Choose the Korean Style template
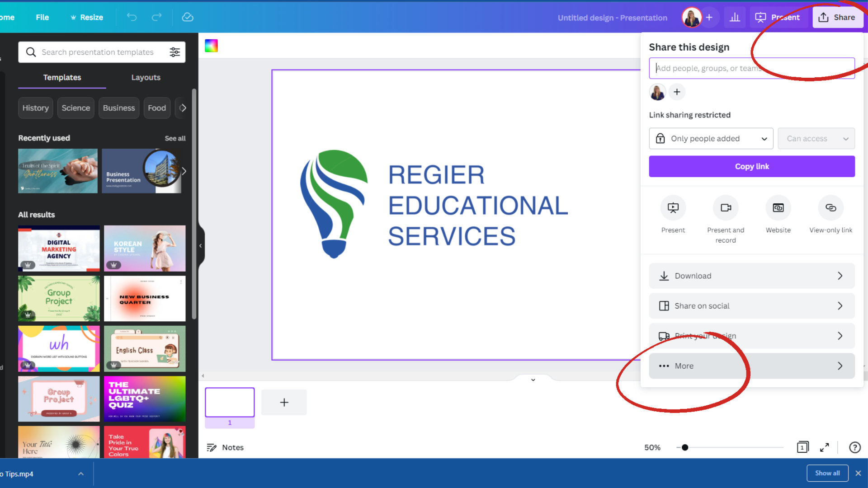This screenshot has width=868, height=488. [145, 249]
